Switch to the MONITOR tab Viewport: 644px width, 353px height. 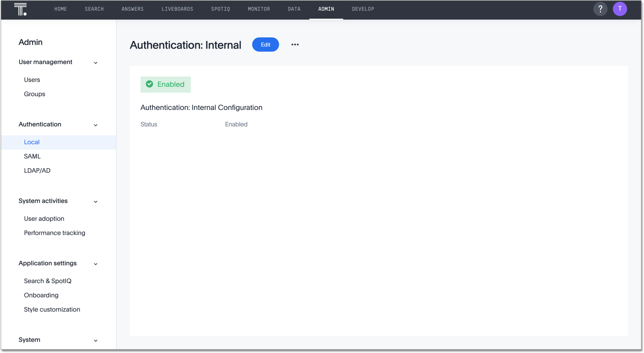point(259,9)
